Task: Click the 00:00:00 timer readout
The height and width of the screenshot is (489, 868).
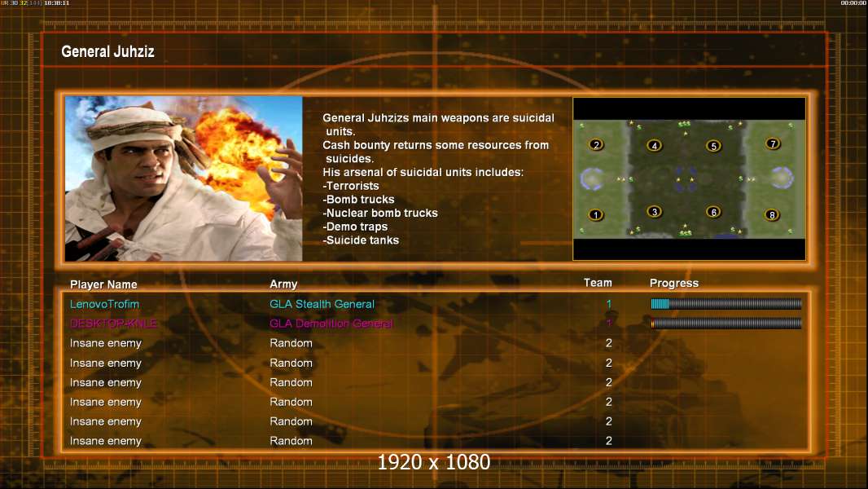Action: coord(853,3)
